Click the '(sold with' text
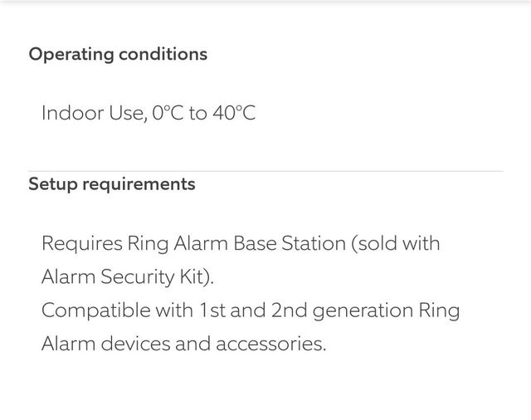Screen dimensions: 531x420 click(x=396, y=244)
